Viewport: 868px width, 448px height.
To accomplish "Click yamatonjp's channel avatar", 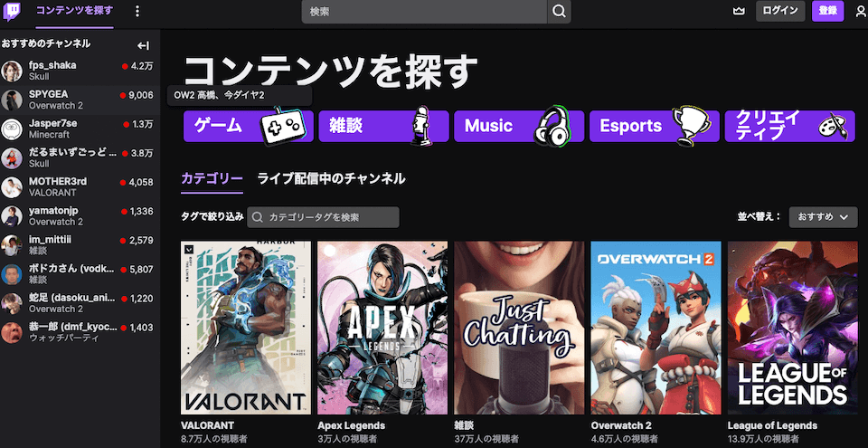I will tap(12, 216).
